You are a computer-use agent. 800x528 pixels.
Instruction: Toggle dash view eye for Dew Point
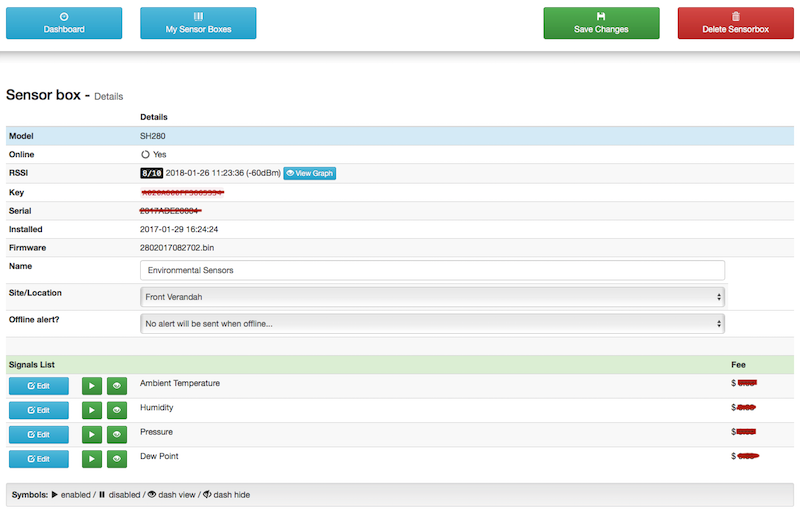click(117, 459)
